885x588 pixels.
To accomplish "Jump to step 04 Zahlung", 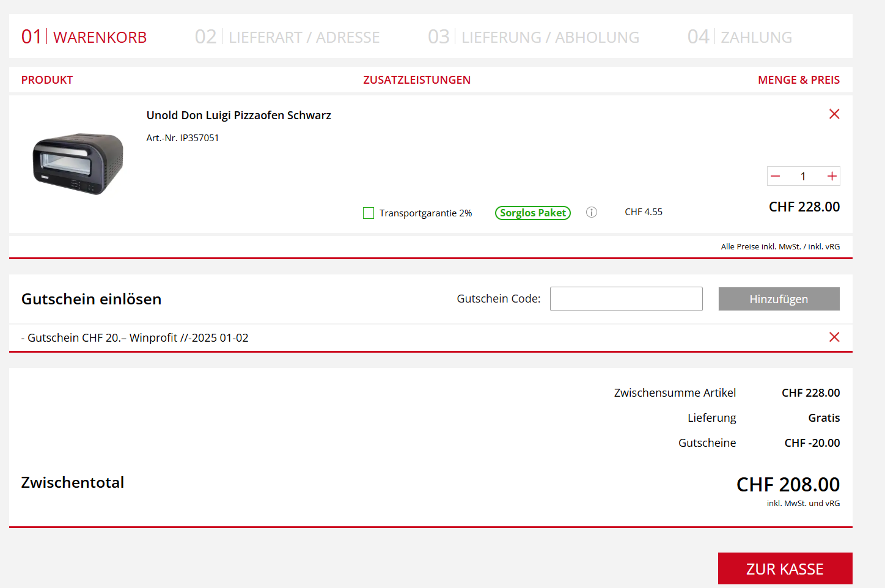I will (740, 37).
